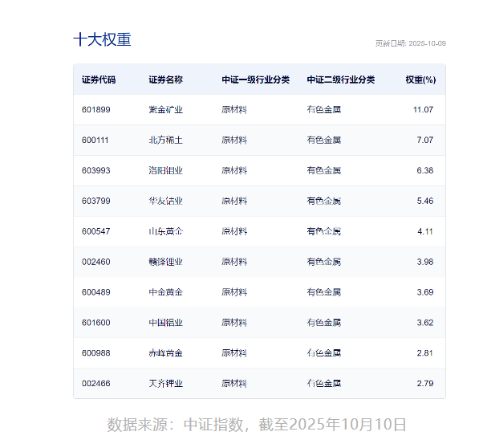Click security code 600547
This screenshot has height=448, width=483.
coord(96,231)
